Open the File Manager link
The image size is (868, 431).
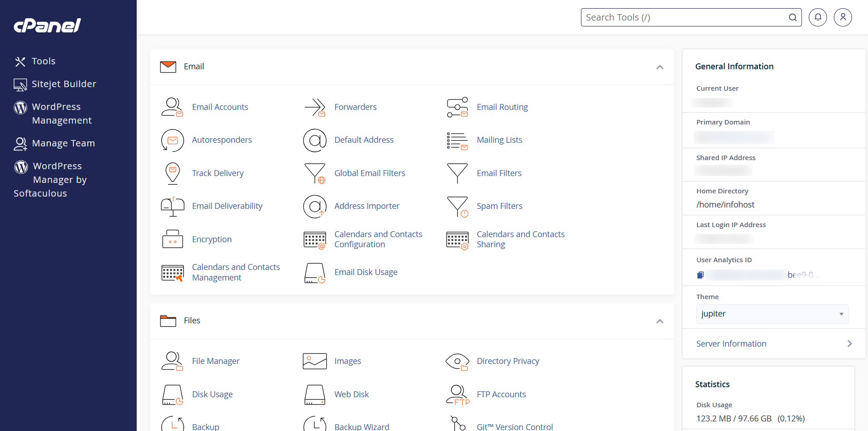coord(216,361)
